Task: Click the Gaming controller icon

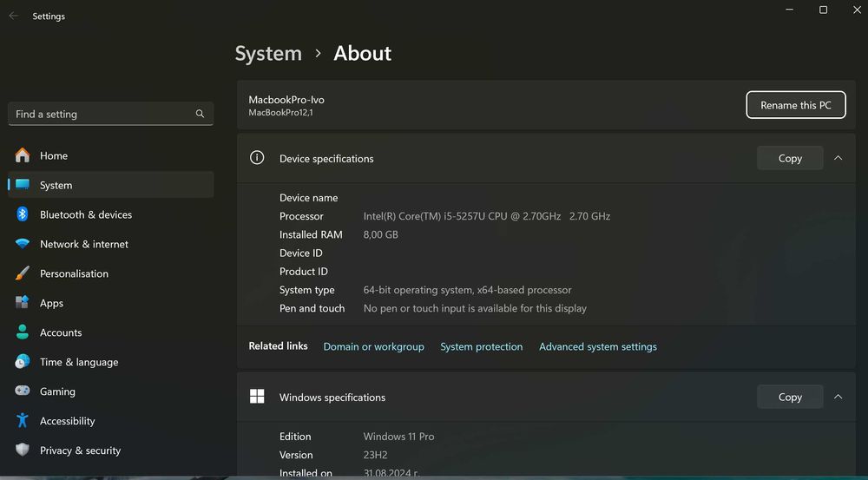Action: click(x=23, y=391)
